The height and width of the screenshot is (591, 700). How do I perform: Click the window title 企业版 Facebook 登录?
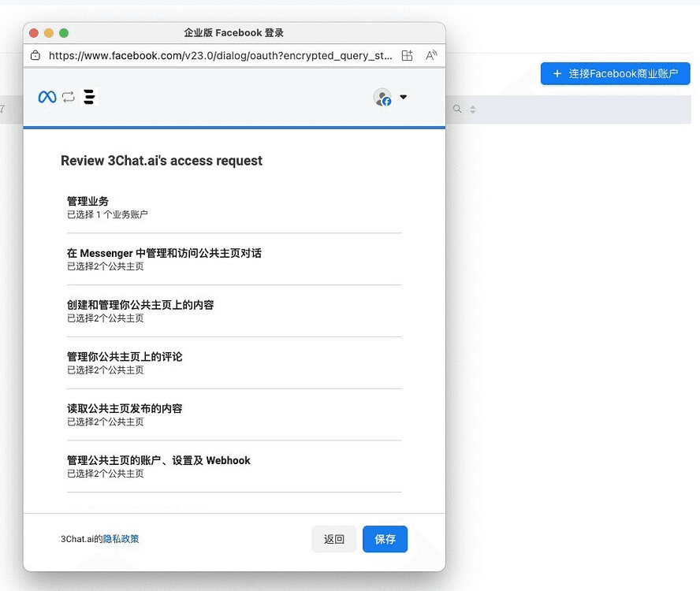tap(234, 33)
